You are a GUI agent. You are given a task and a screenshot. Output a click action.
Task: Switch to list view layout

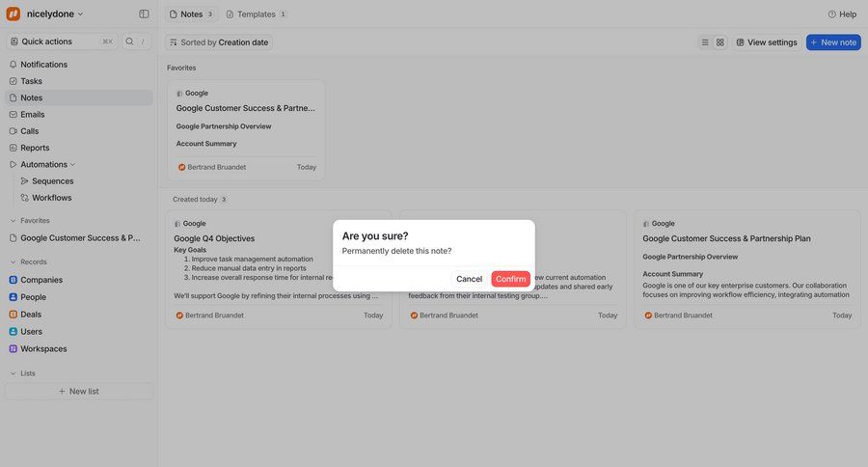point(705,42)
